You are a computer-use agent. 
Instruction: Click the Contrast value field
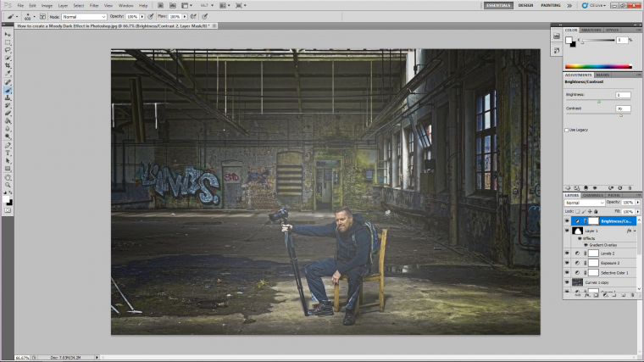pos(623,109)
